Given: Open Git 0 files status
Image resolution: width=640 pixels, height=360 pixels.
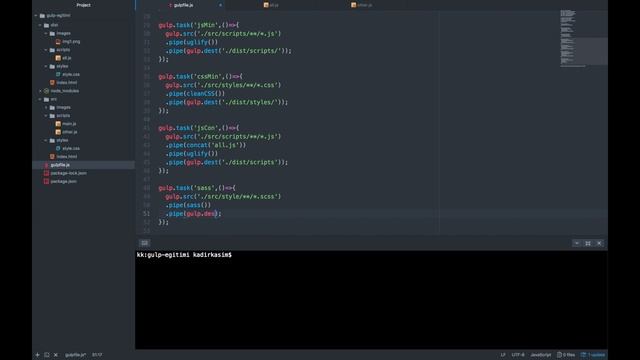Looking at the screenshot, I should [566, 355].
